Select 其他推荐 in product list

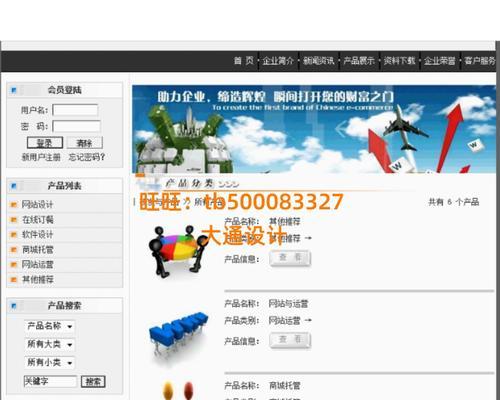coord(37,279)
